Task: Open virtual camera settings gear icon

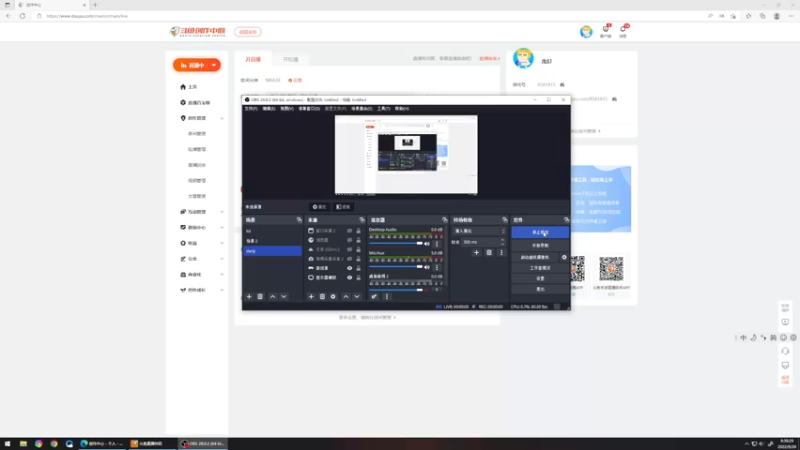Action: (x=564, y=257)
